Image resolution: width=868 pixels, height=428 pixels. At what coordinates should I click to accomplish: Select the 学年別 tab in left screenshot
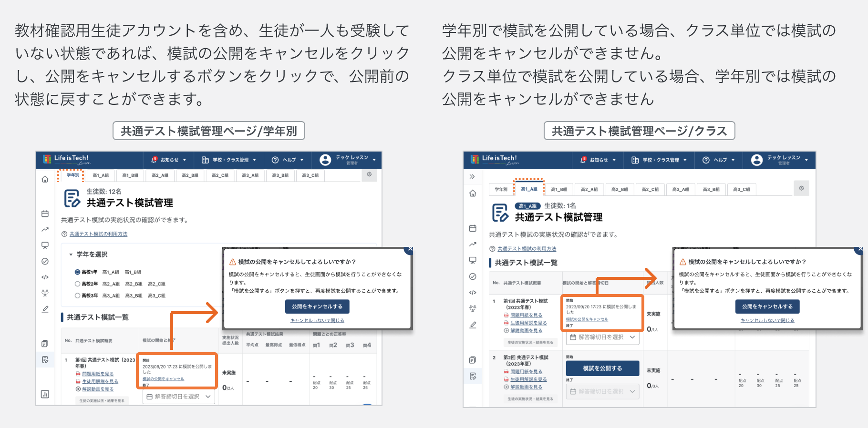(x=73, y=175)
